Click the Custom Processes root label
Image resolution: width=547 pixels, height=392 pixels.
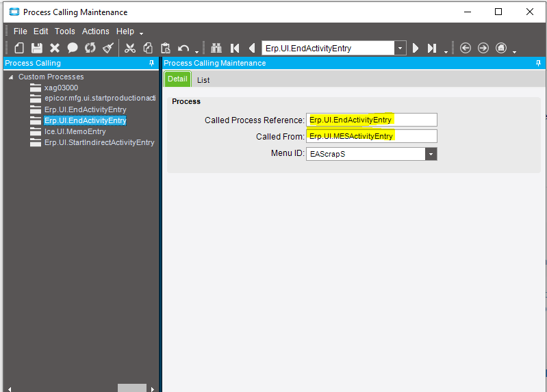point(51,77)
